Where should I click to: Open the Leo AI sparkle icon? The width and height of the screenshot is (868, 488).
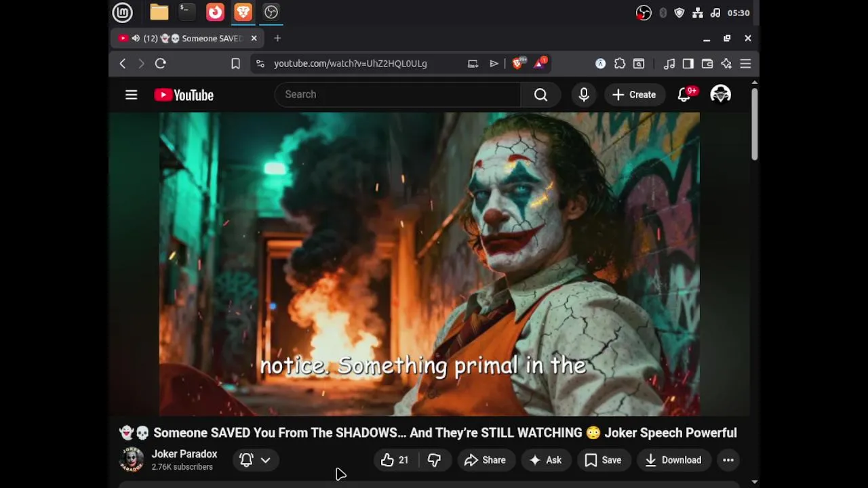click(726, 64)
